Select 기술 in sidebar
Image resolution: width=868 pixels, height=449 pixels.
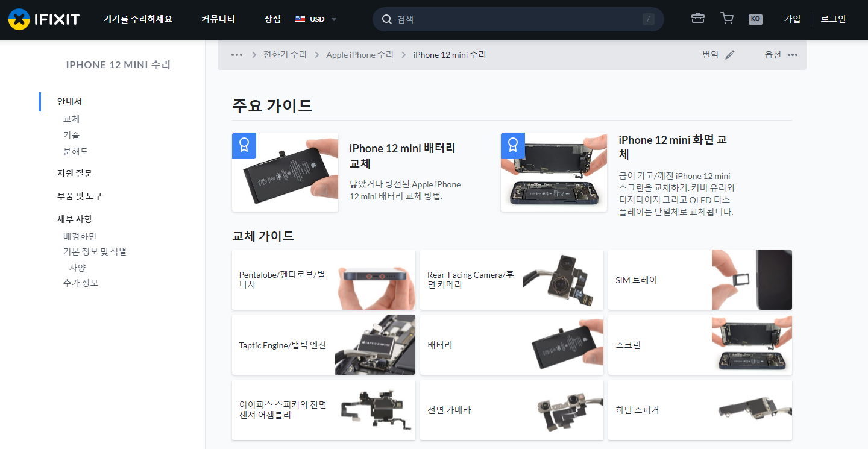click(72, 136)
